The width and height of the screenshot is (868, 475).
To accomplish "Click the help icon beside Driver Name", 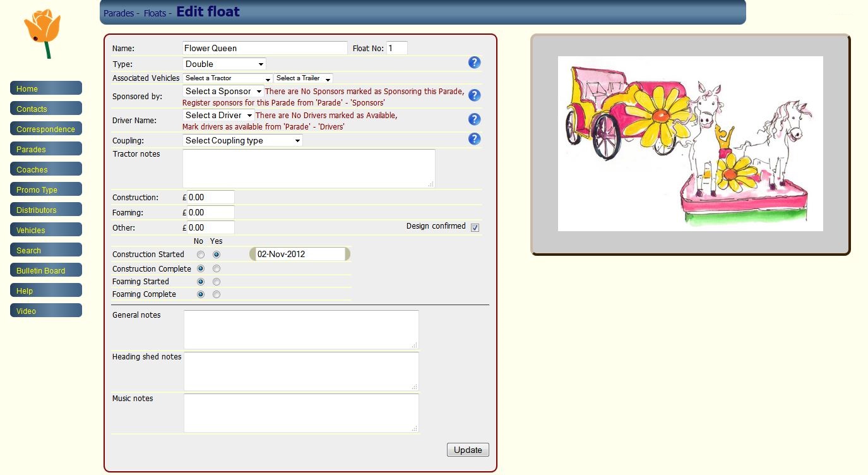I will coord(475,119).
